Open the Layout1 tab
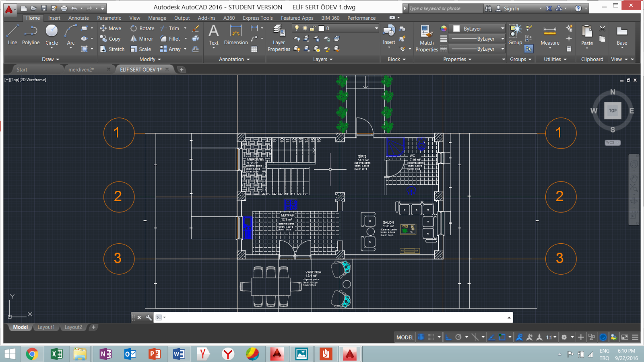This screenshot has height=362, width=644. point(46,327)
